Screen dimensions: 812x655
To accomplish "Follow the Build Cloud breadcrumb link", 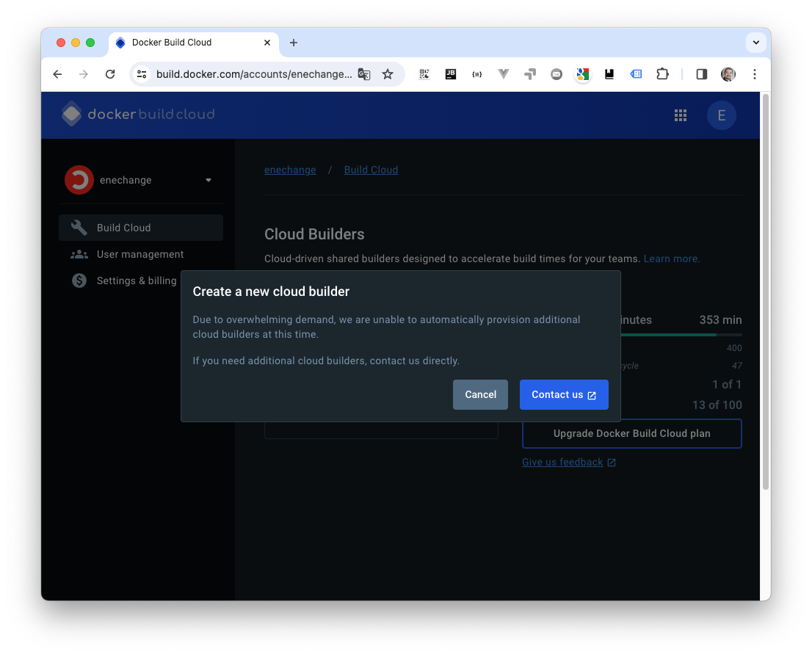I will click(x=371, y=170).
